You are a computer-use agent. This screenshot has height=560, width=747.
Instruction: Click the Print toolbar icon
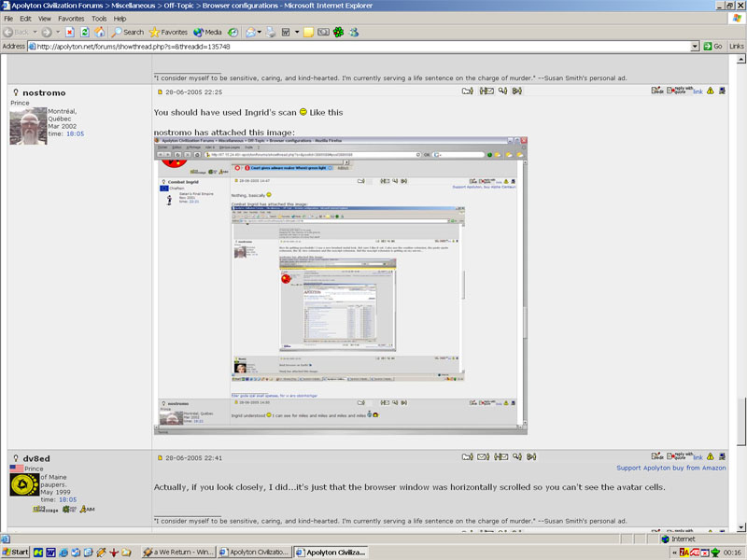point(270,32)
